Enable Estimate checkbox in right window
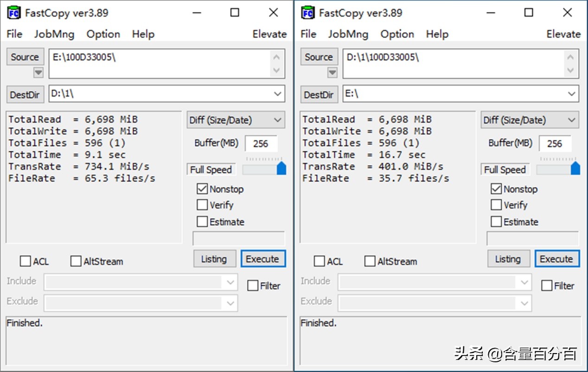 [x=496, y=222]
